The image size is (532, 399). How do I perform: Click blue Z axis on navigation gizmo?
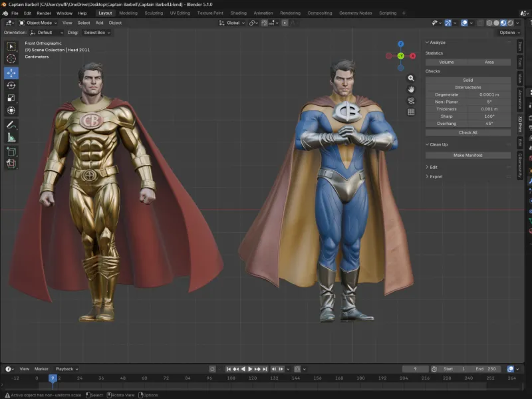pyautogui.click(x=401, y=44)
